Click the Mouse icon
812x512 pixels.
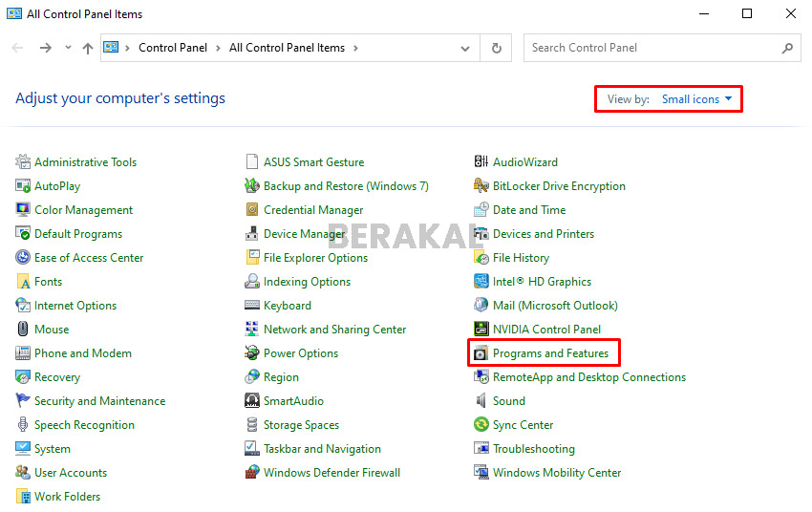tap(23, 329)
